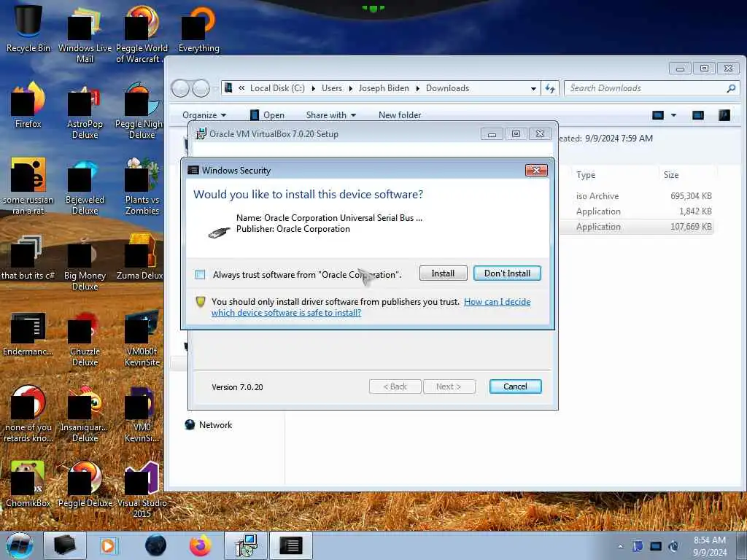
Task: Sort files by the Type column
Action: point(586,175)
